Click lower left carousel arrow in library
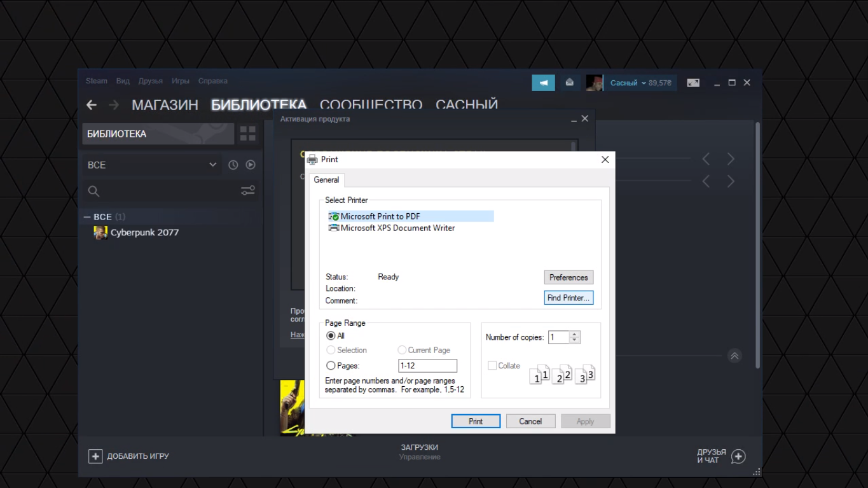The width and height of the screenshot is (868, 488). click(706, 181)
